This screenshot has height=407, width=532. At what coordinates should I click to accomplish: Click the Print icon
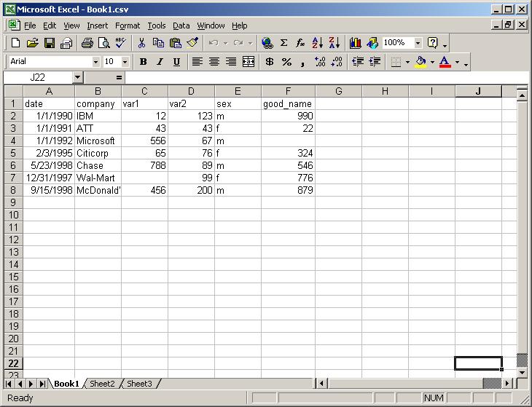click(x=87, y=43)
